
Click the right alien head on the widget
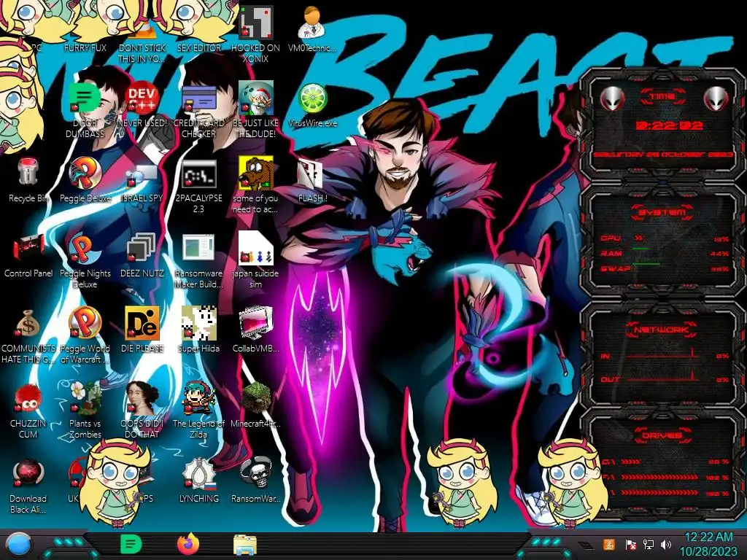(716, 98)
